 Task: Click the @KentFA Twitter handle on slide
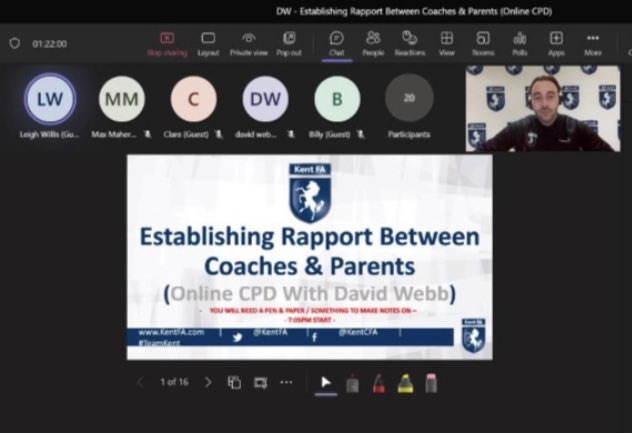coord(270,332)
